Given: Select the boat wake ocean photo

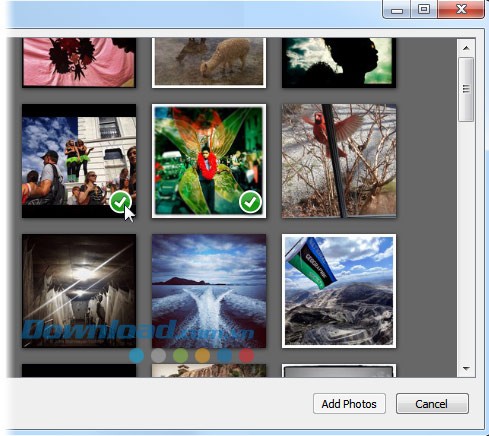Looking at the screenshot, I should (x=209, y=291).
